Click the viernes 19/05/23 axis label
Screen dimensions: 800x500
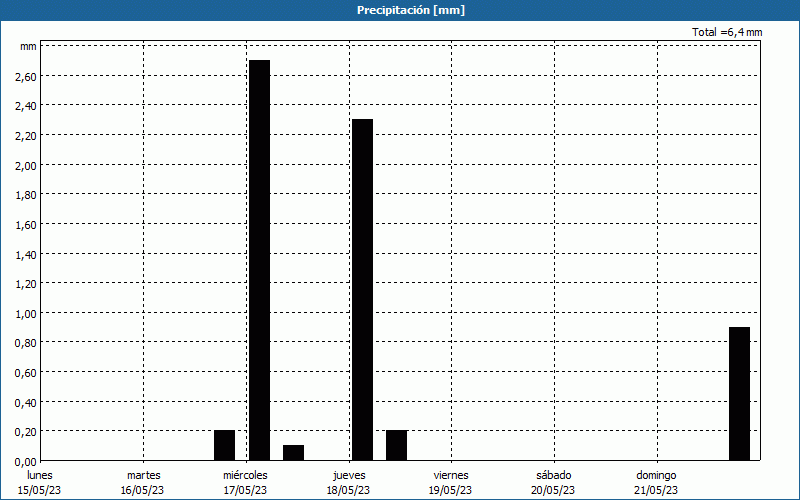click(x=451, y=483)
